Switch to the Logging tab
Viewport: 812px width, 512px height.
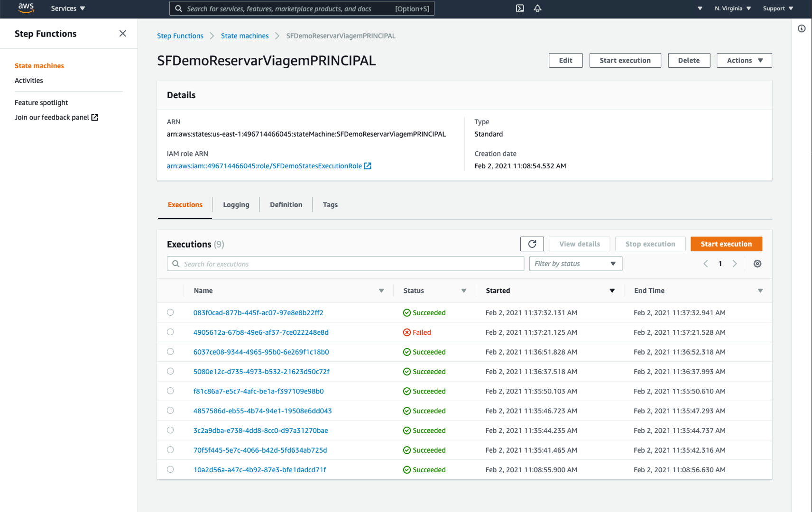click(236, 205)
